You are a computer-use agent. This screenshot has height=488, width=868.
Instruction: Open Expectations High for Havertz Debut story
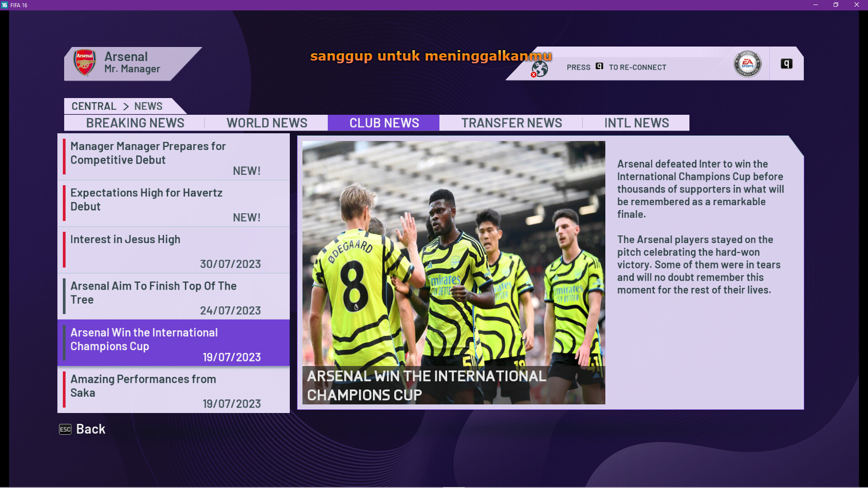[174, 203]
